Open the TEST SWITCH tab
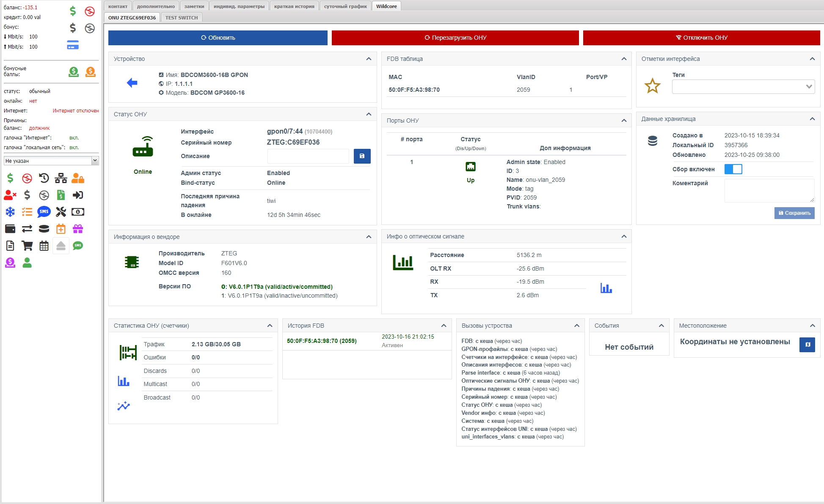 point(182,18)
